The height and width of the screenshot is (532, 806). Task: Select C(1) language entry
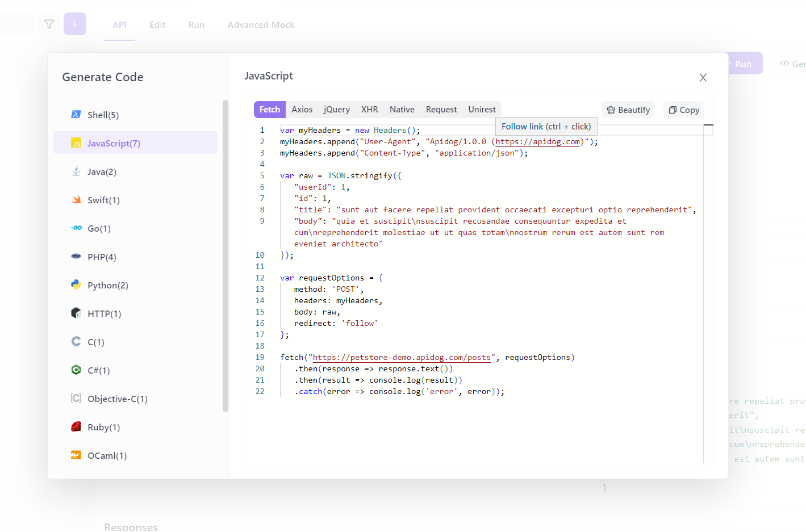[135, 342]
